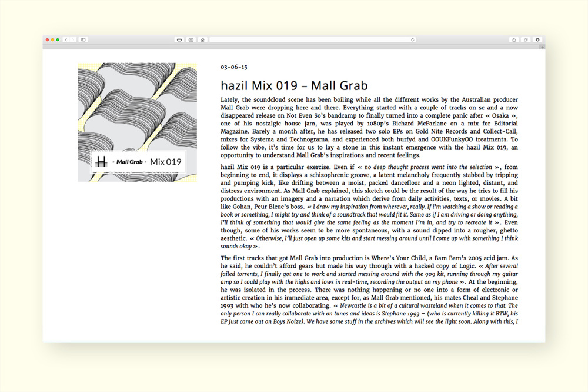This screenshot has width=588, height=392.
Task: Click the Mall Grab Mix 019 cover artwork
Action: [138, 106]
